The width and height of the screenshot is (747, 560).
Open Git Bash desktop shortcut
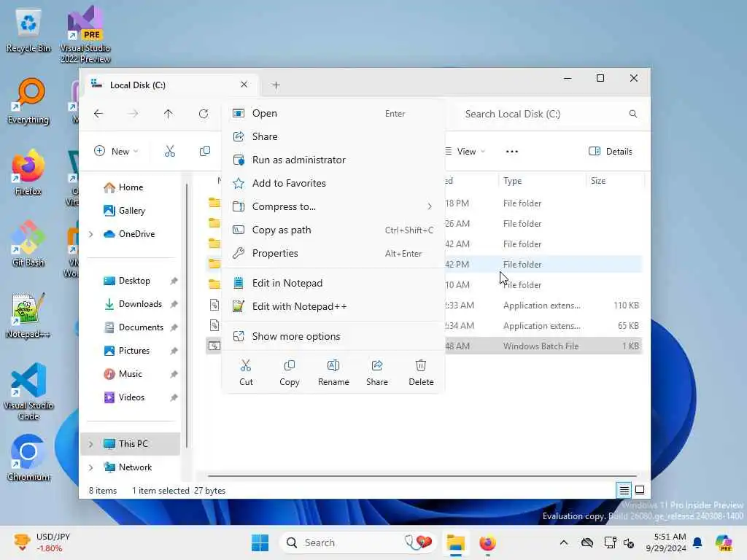click(28, 244)
